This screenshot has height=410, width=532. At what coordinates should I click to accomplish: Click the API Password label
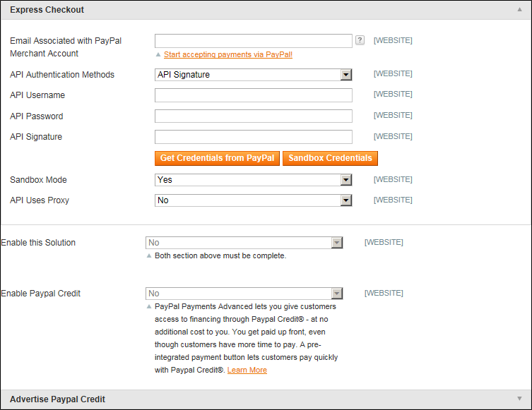[x=36, y=116]
